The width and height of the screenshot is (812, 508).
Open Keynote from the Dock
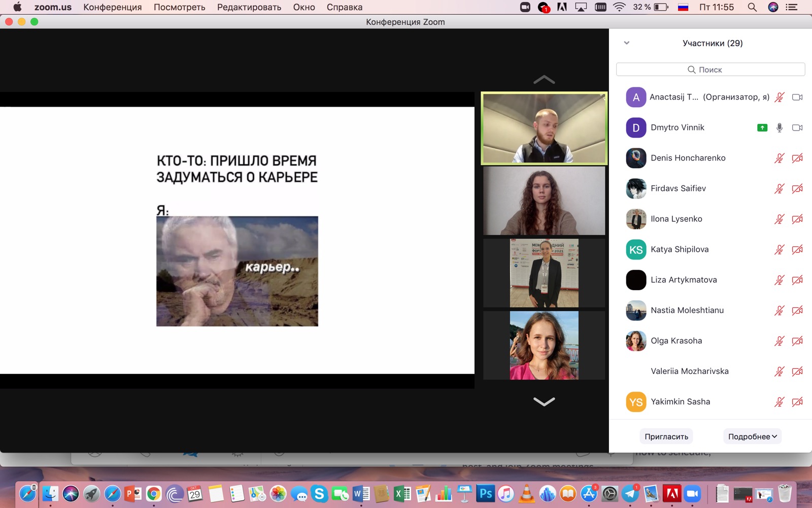(x=464, y=493)
